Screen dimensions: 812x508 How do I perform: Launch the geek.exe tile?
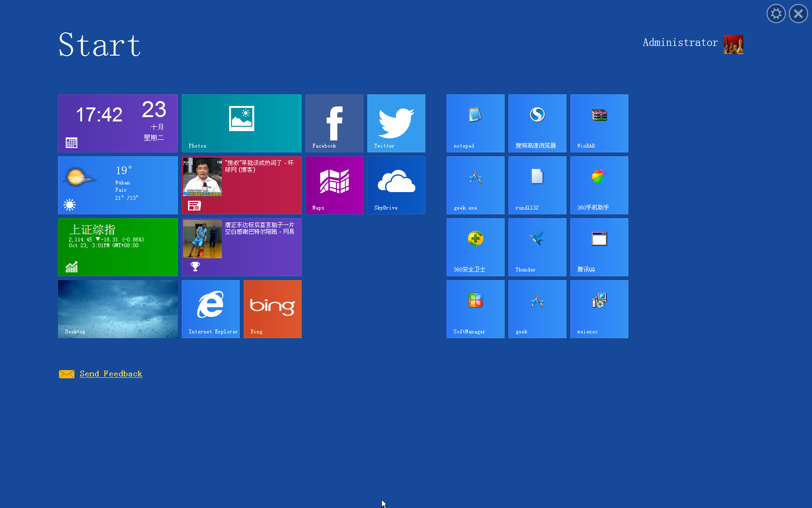[476, 185]
